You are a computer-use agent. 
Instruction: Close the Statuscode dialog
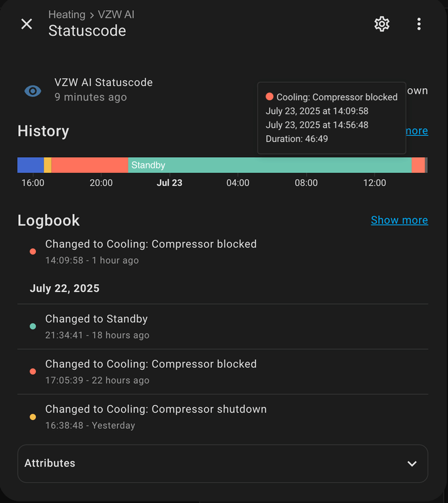(26, 24)
